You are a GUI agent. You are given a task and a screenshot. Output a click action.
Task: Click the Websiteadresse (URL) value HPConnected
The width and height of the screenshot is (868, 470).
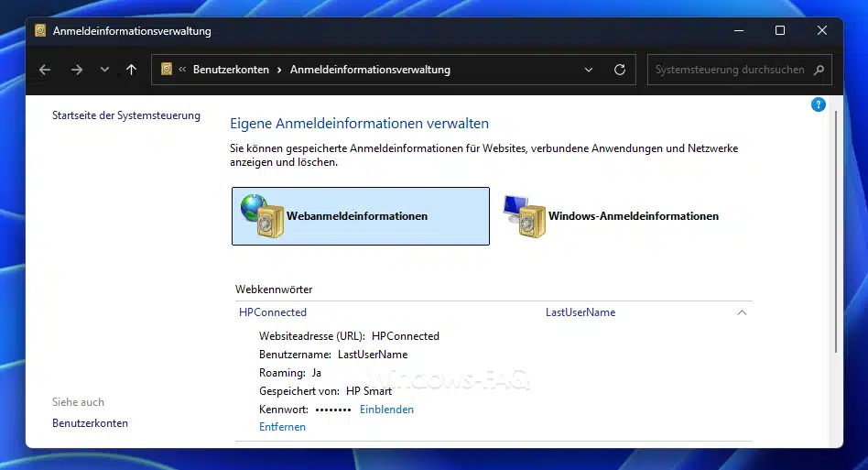tap(406, 336)
